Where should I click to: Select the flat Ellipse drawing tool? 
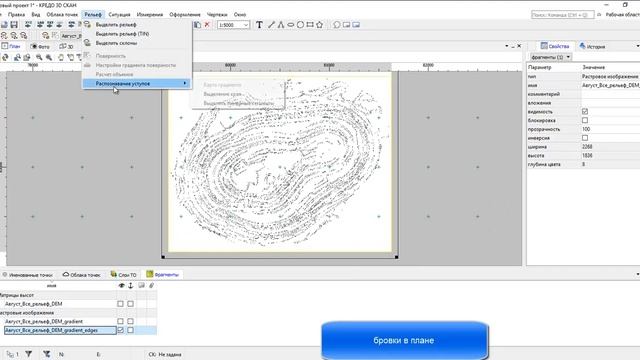[291, 25]
